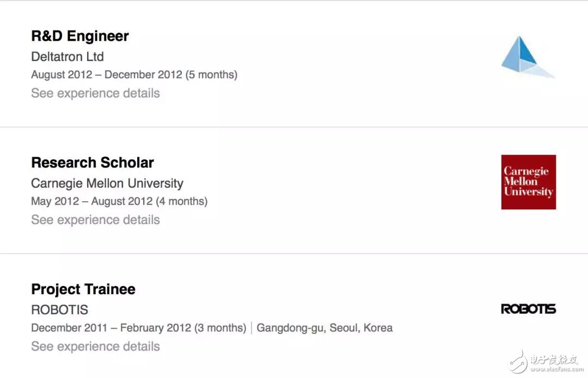Open the Project Trainee position title
The width and height of the screenshot is (588, 378).
point(83,289)
